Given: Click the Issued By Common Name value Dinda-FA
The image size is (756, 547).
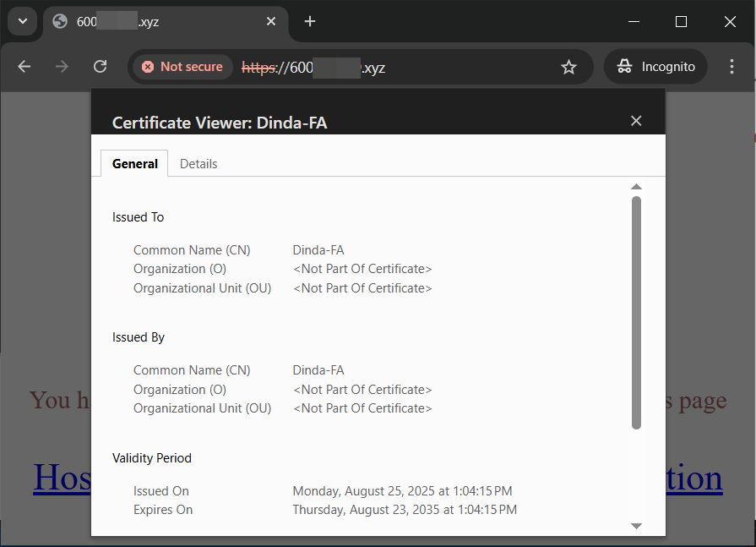Looking at the screenshot, I should point(318,370).
